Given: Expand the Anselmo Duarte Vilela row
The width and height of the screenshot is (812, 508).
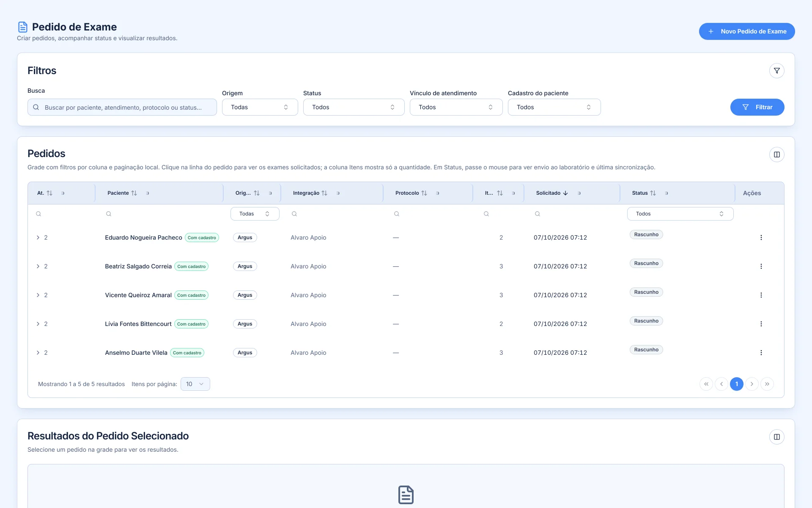Looking at the screenshot, I should coord(38,353).
